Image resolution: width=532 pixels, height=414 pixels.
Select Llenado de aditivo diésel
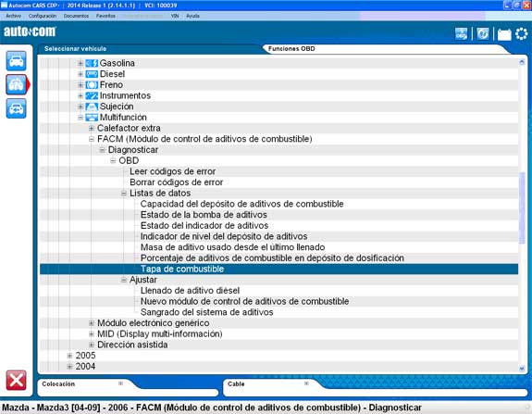pyautogui.click(x=190, y=291)
